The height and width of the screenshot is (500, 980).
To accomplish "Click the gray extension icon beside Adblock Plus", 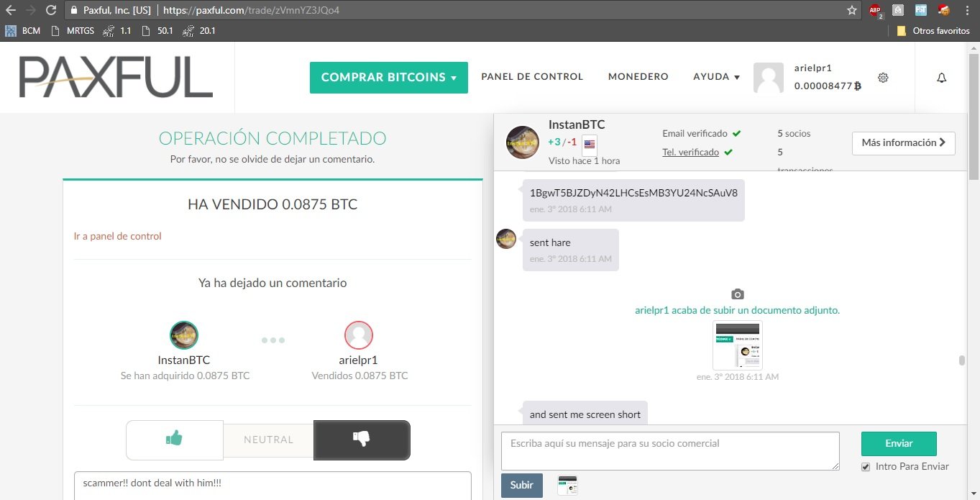I will tap(898, 11).
